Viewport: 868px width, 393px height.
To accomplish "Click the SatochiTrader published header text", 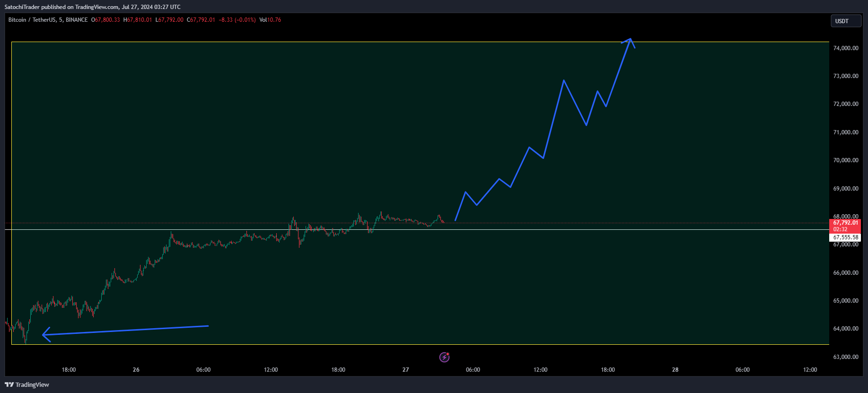I will (x=93, y=7).
